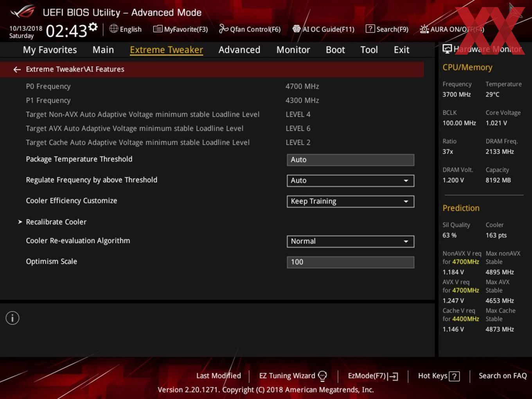Click the Hardware Monitor screen icon
Screen dimensions: 532x399
[x=447, y=49]
